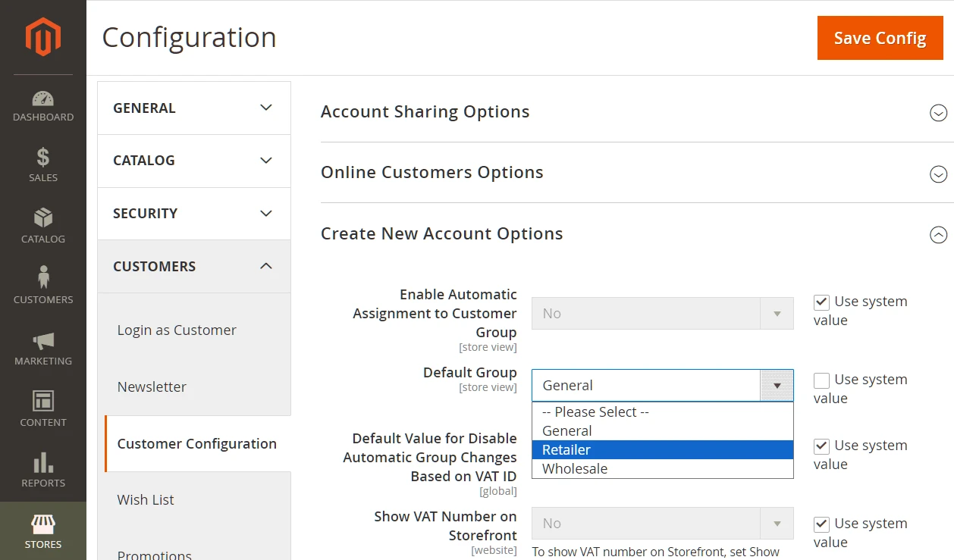Open the Catalog box icon
954x560 pixels.
coord(43,218)
